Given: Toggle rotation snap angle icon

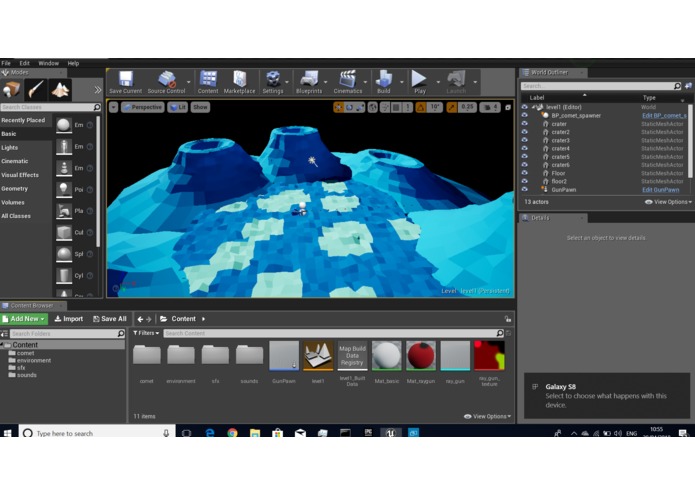Looking at the screenshot, I should point(420,107).
